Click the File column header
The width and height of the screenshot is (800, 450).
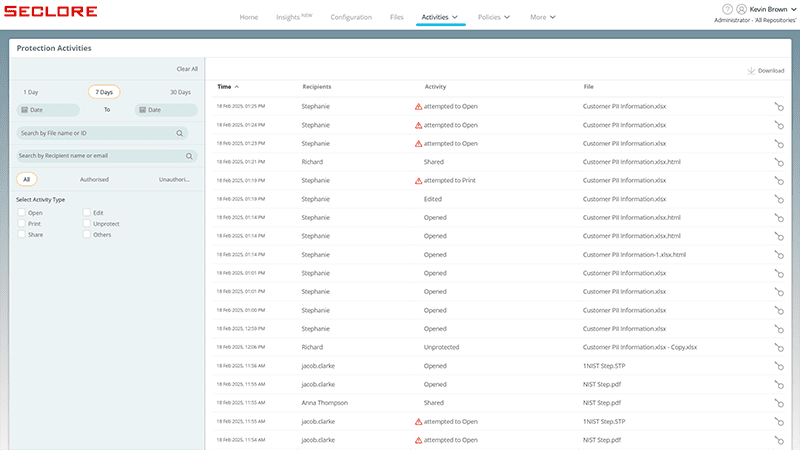coord(588,87)
